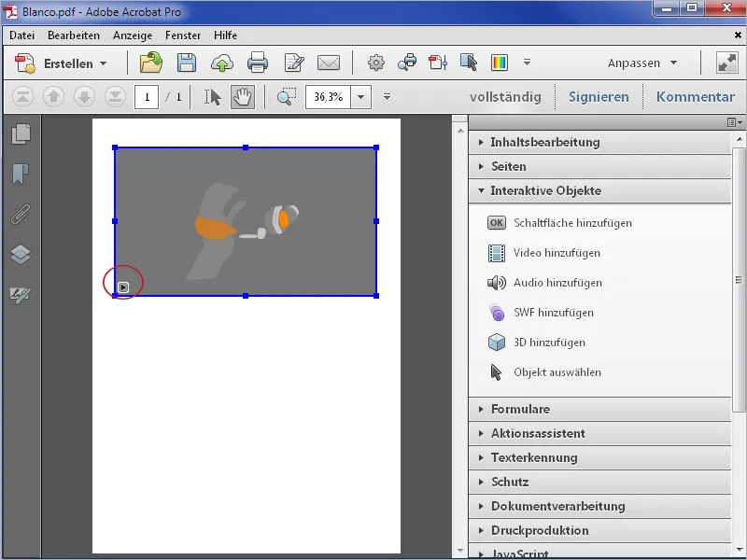Click the arrow icon for Objekt auswählen
The image size is (747, 560).
[496, 372]
